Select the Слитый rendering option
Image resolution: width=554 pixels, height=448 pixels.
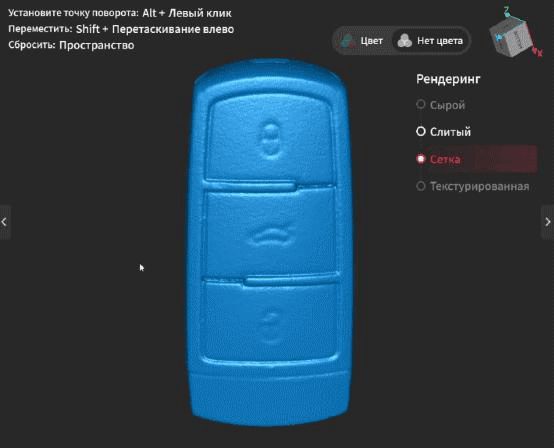[x=443, y=132]
